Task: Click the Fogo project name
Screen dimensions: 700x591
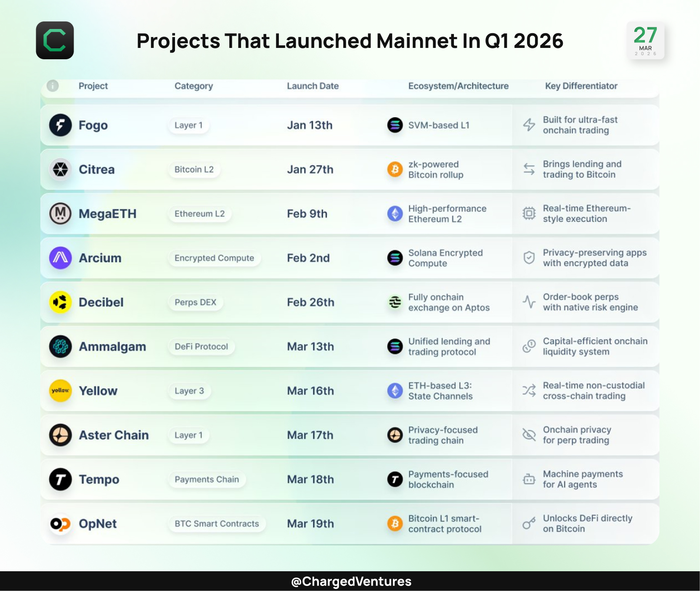Action: pos(93,125)
